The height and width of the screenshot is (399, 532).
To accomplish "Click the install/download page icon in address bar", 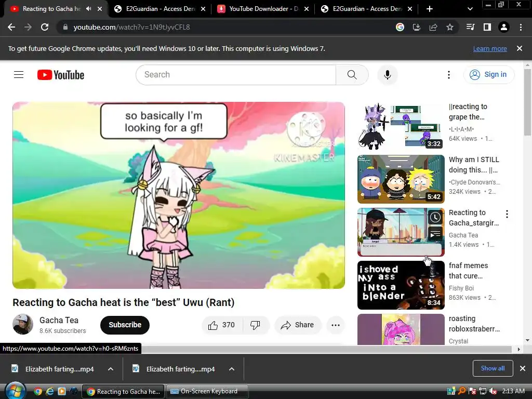I will (417, 27).
